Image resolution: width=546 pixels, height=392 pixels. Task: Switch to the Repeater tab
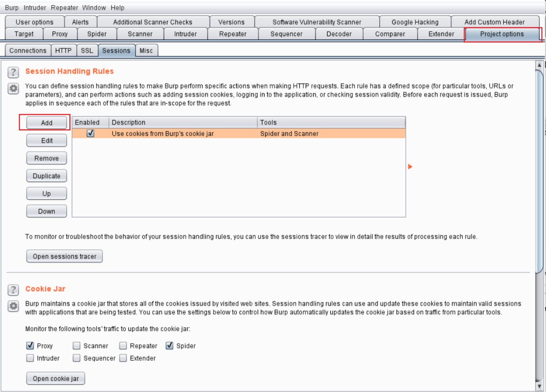coord(233,34)
